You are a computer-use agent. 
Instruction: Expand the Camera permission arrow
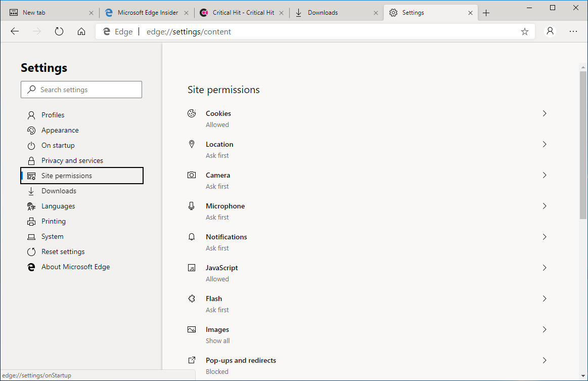coord(545,176)
